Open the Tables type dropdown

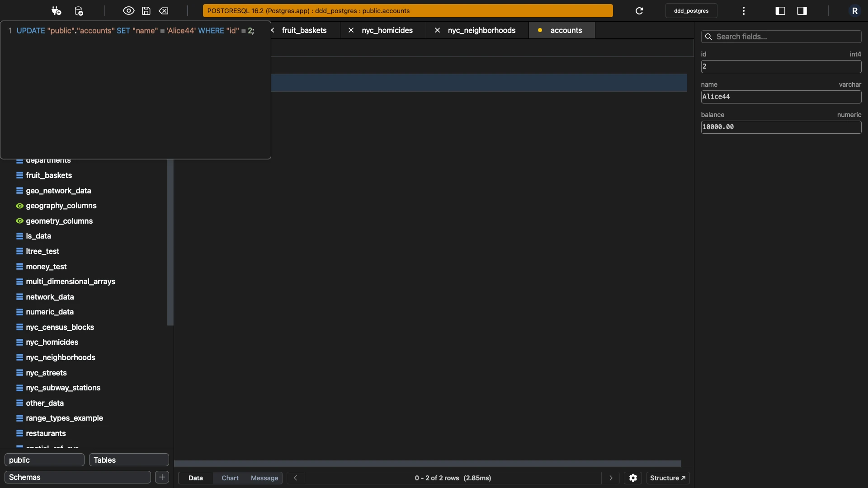[129, 460]
